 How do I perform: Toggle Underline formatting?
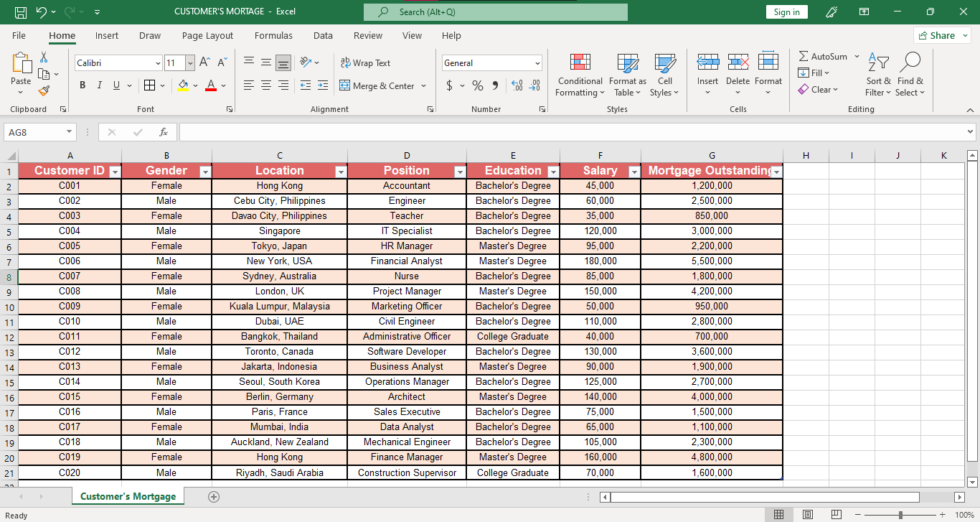pyautogui.click(x=116, y=85)
